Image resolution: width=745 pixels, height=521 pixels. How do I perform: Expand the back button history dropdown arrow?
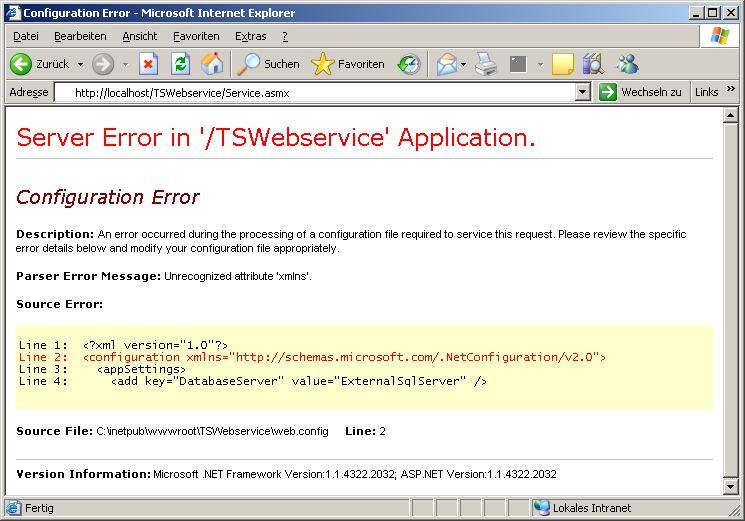pyautogui.click(x=80, y=64)
